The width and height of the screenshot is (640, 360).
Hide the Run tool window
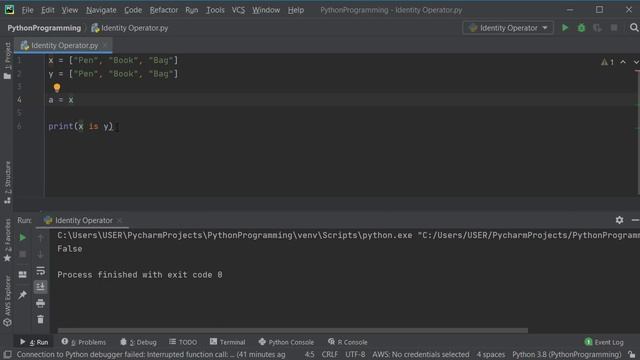click(x=635, y=220)
